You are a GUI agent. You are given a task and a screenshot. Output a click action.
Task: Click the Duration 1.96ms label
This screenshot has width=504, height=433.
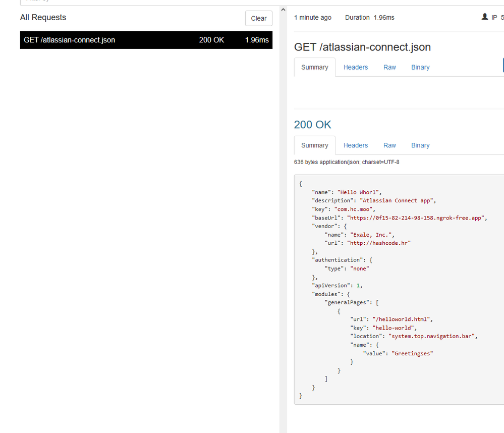(370, 17)
